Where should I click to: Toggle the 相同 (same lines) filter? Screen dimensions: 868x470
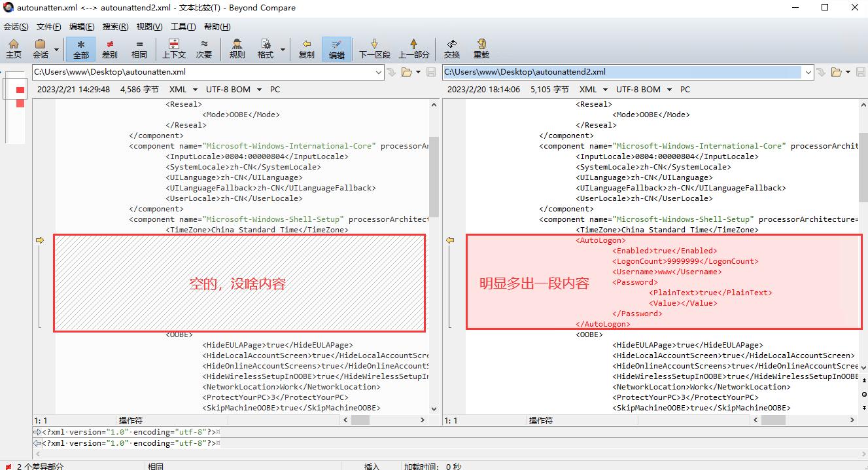point(139,48)
